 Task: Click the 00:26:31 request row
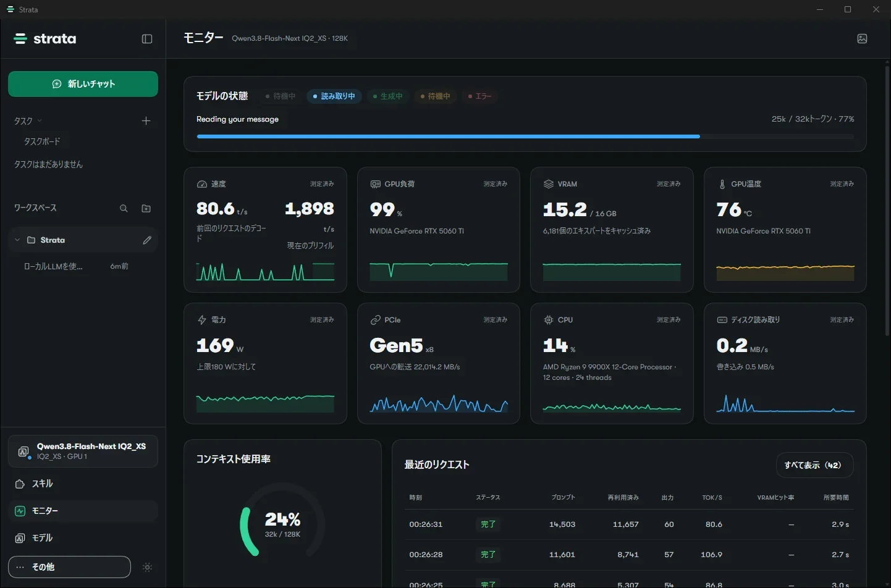point(629,524)
